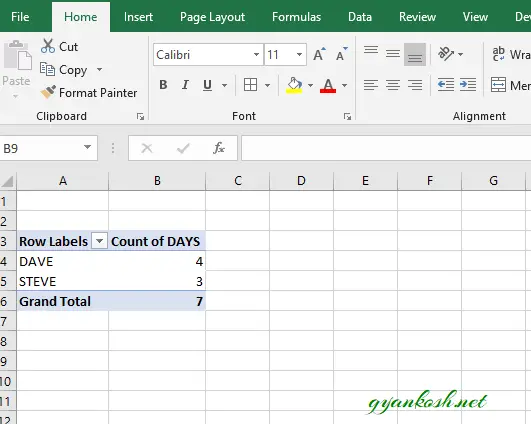Select the DAVE cell
Viewport: 531px width, 424px height.
pyautogui.click(x=63, y=261)
